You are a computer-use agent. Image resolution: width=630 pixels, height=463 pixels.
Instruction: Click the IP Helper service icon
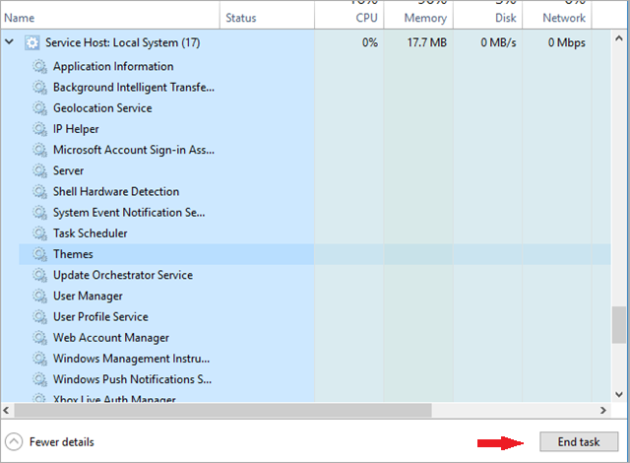pyautogui.click(x=39, y=129)
